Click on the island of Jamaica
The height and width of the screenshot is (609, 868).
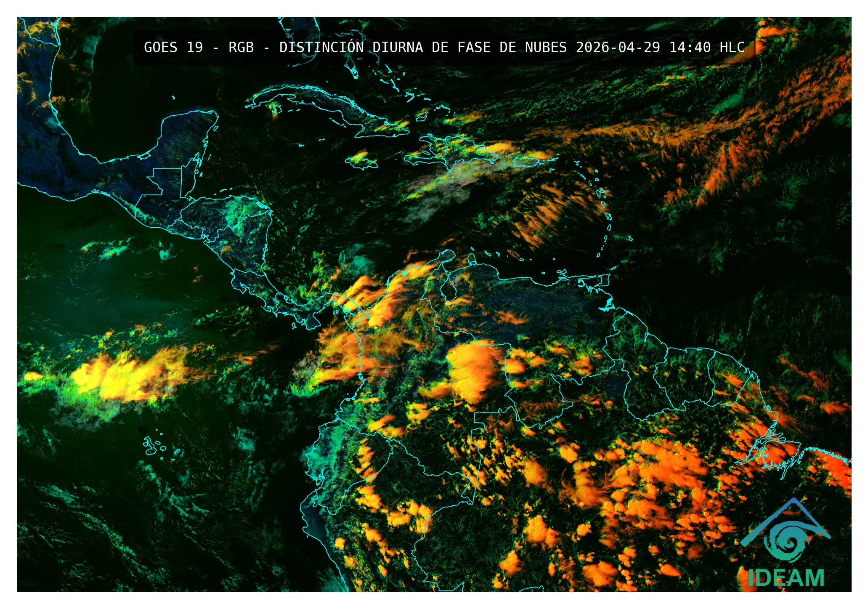(361, 162)
